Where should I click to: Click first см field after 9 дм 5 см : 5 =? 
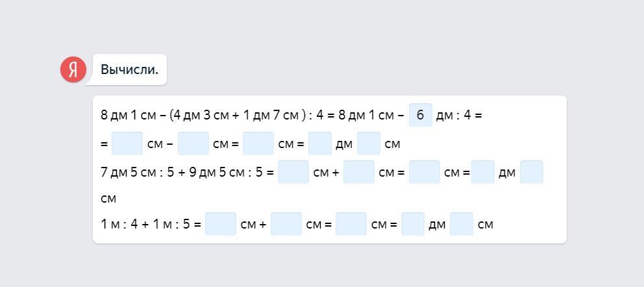[293, 172]
